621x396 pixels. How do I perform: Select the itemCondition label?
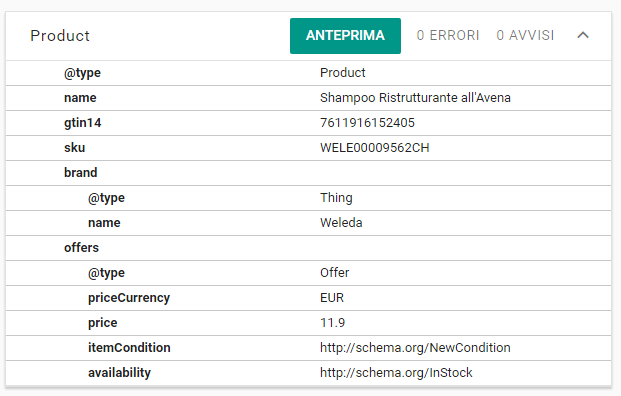pyautogui.click(x=129, y=348)
